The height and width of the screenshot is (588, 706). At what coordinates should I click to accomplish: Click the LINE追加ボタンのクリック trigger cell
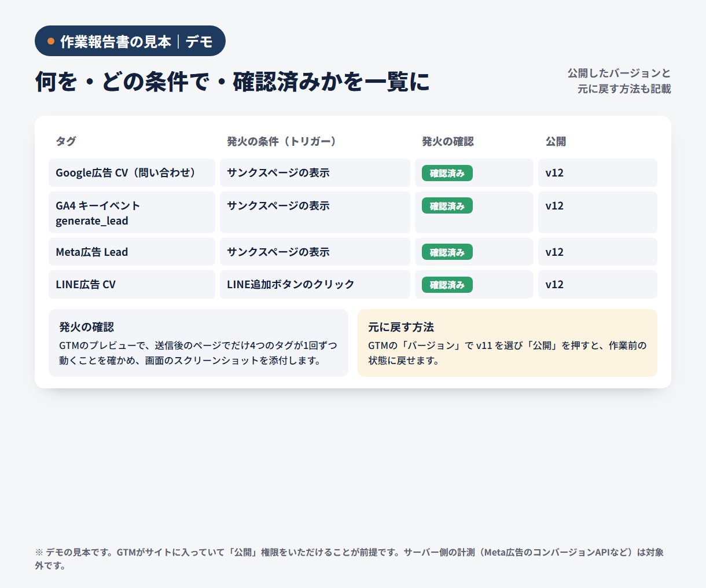point(315,284)
